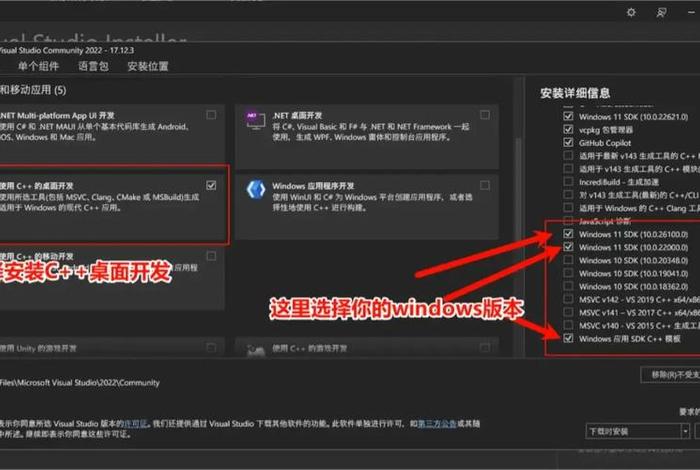Check MSVC v140 - VS 2015 C++ component

coord(568,325)
